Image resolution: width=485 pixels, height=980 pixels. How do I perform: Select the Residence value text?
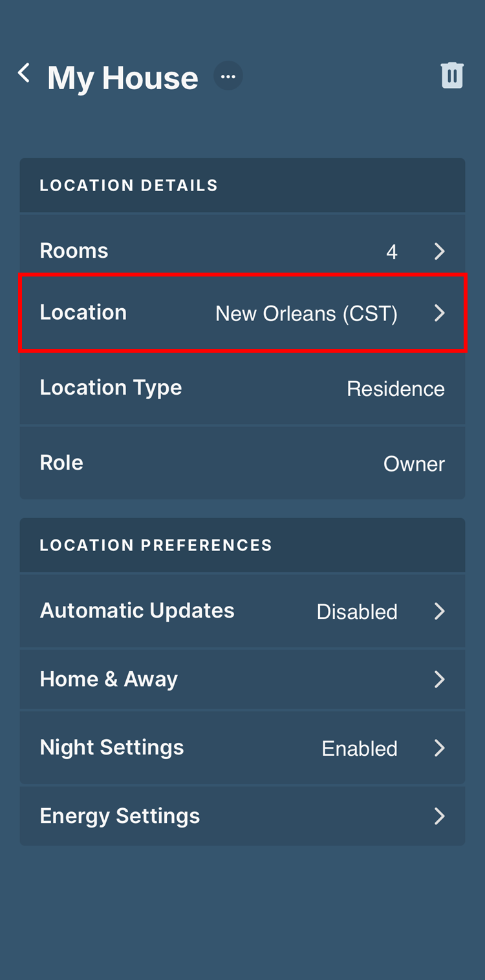(395, 389)
